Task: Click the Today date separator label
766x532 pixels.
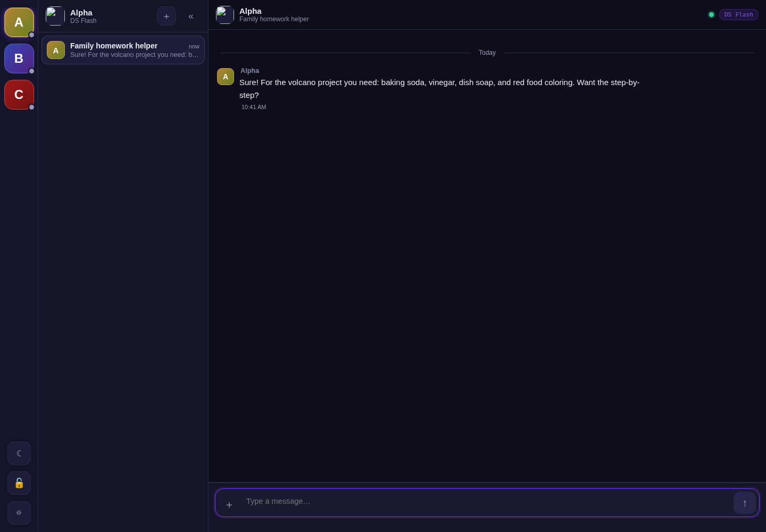Action: [x=487, y=53]
